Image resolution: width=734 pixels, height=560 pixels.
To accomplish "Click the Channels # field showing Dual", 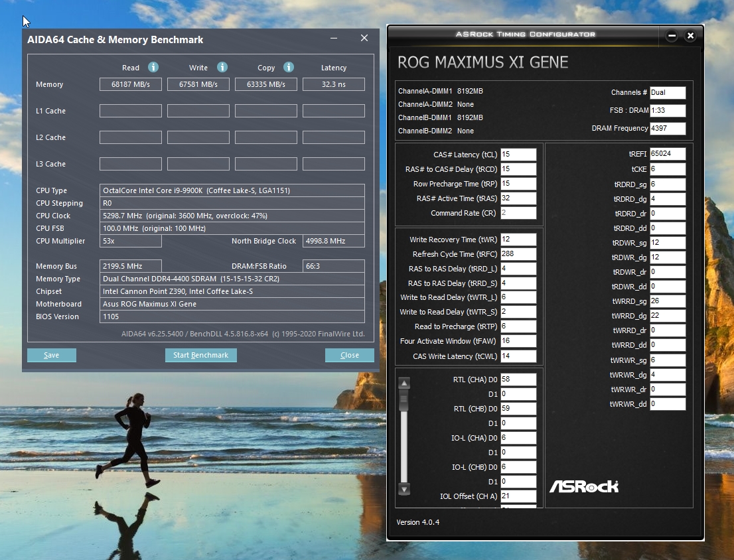I will coord(668,93).
